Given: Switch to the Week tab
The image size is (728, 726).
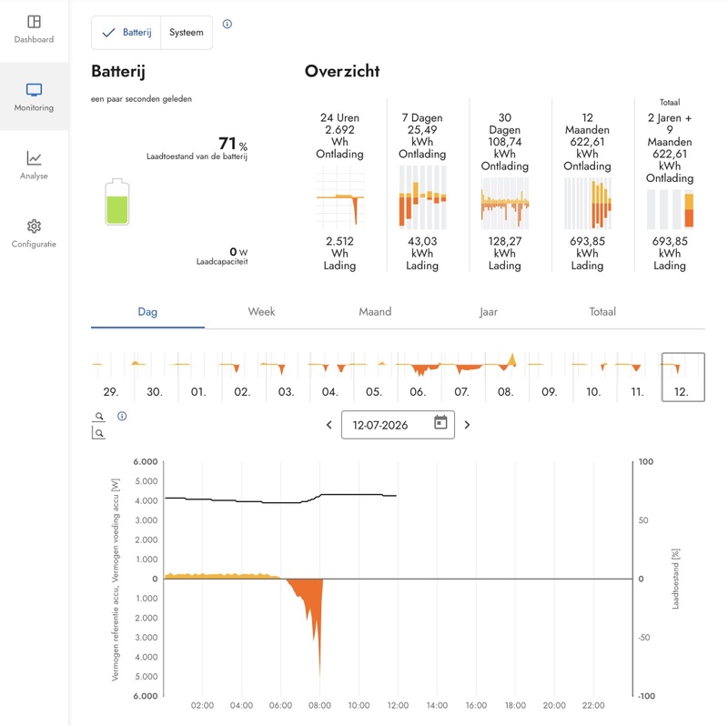Looking at the screenshot, I should 261,311.
